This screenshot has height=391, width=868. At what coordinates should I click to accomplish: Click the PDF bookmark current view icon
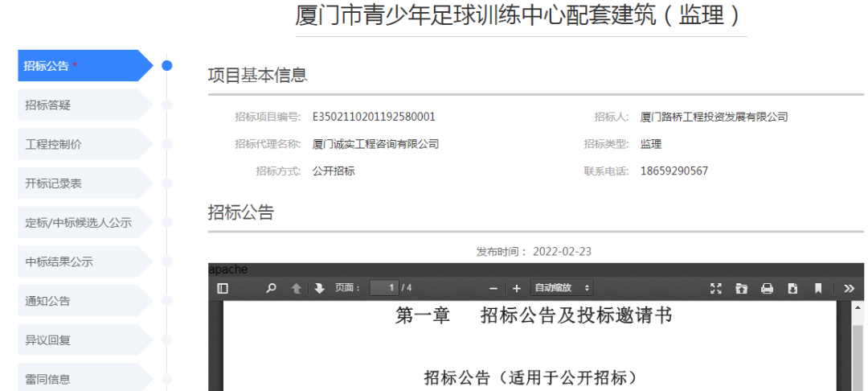click(x=817, y=288)
